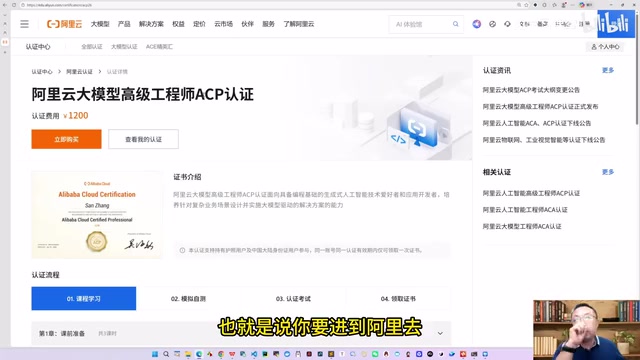Viewport: 640px width, 360px height.
Task: Open File Explorer from the taskbar
Action: pos(188,354)
